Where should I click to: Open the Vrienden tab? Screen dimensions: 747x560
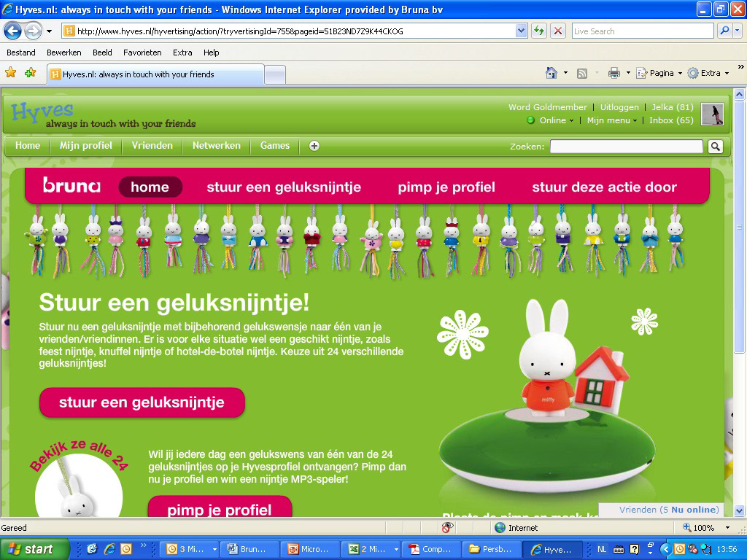pyautogui.click(x=152, y=146)
